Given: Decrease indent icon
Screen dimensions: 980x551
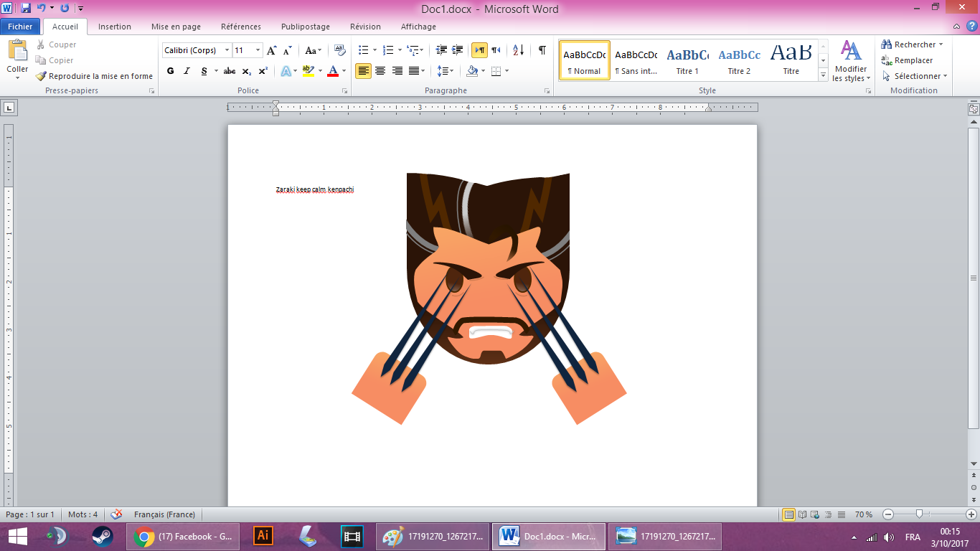Looking at the screenshot, I should (441, 50).
